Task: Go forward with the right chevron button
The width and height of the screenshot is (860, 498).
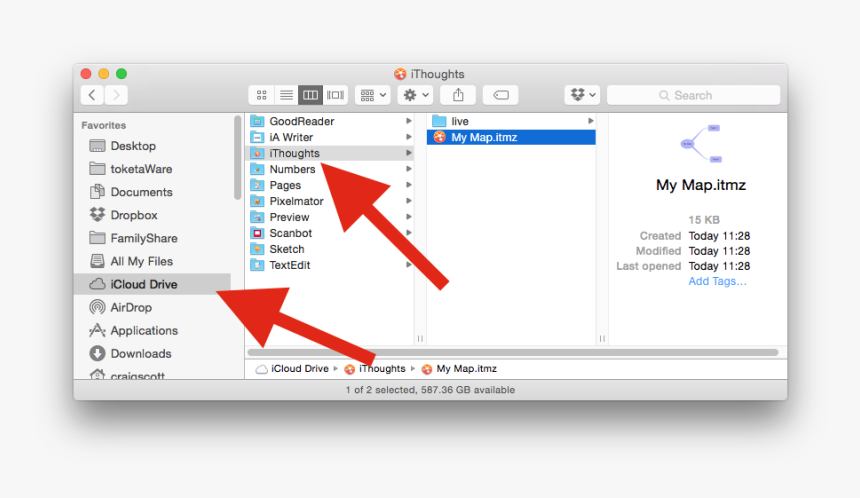Action: [x=116, y=95]
